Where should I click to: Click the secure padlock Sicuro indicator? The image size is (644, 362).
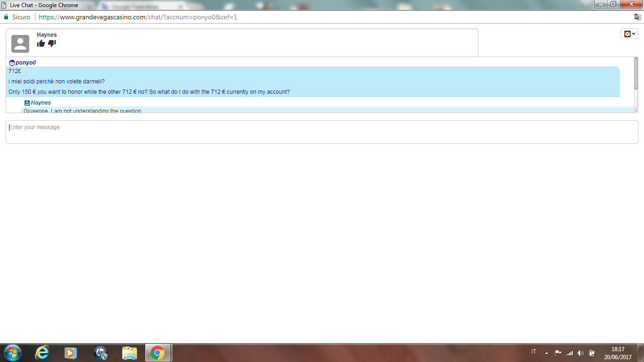coord(17,17)
